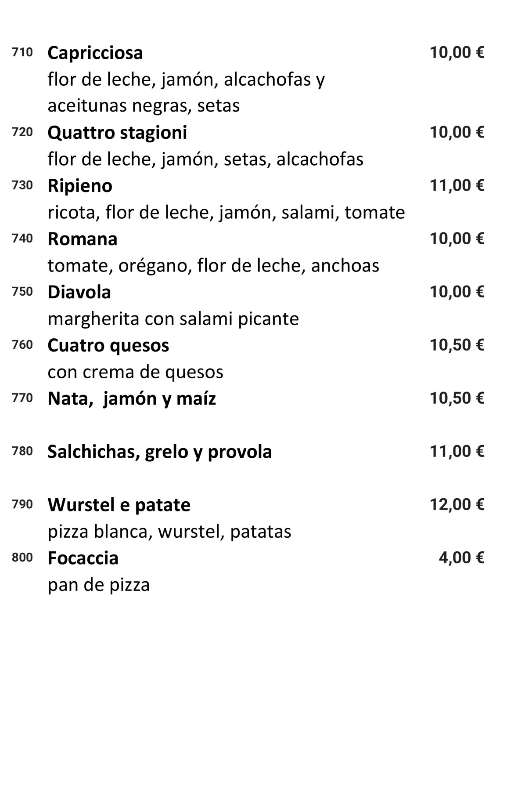Click the Diavola pizza name
The height and width of the screenshot is (804, 532).
tap(79, 292)
